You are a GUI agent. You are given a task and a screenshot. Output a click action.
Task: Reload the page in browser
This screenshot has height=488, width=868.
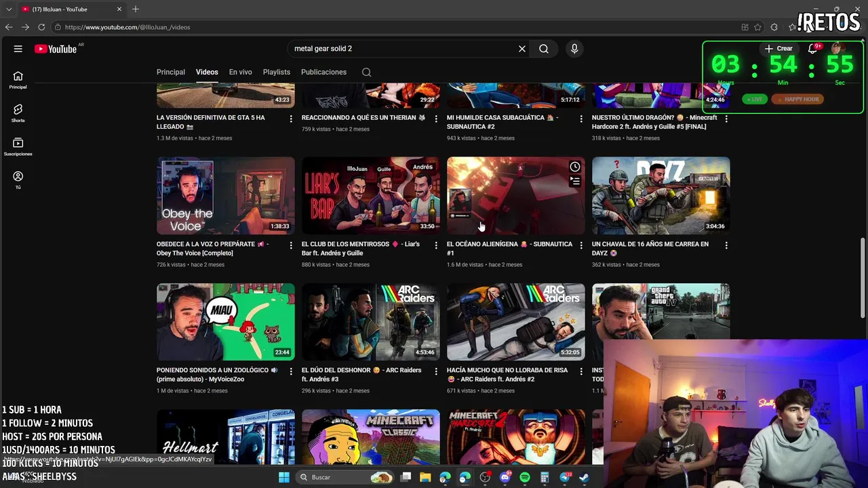(x=41, y=27)
